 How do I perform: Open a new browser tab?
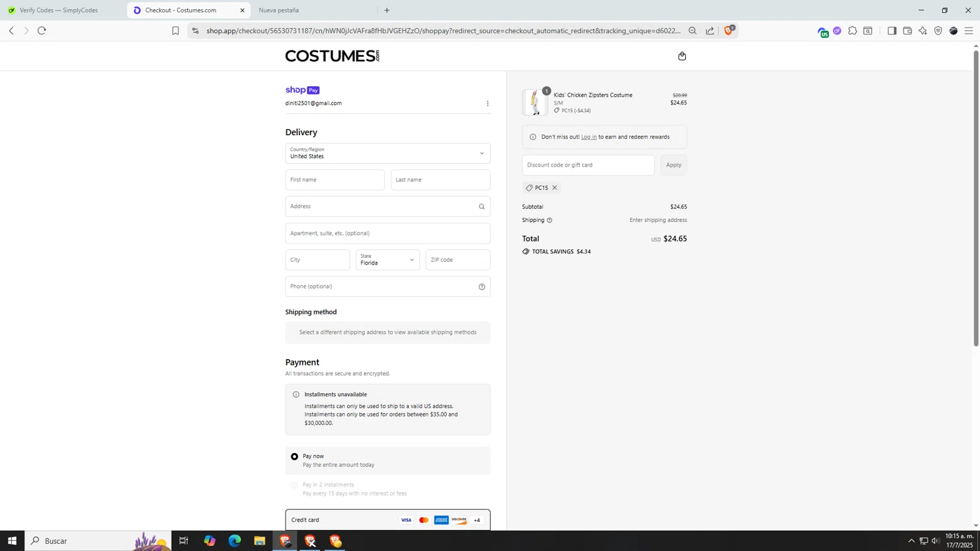click(x=387, y=10)
